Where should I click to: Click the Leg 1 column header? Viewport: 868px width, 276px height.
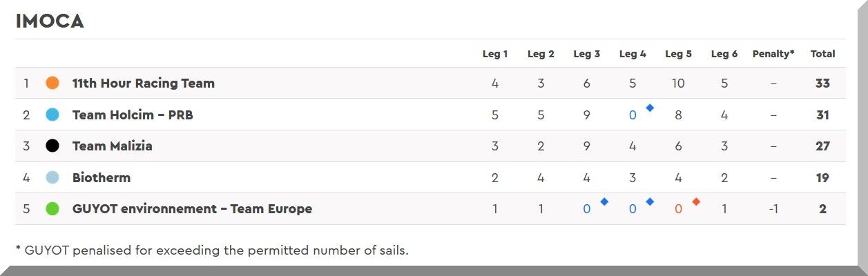495,54
